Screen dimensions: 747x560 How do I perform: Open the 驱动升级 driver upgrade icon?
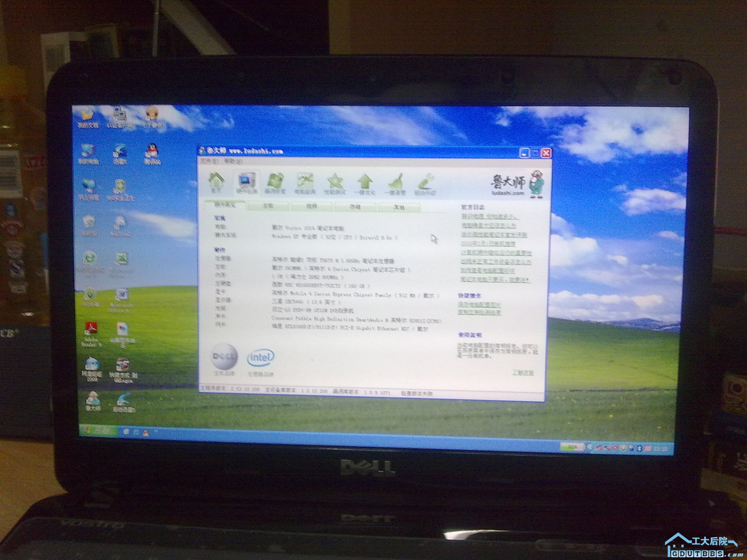pyautogui.click(x=425, y=184)
